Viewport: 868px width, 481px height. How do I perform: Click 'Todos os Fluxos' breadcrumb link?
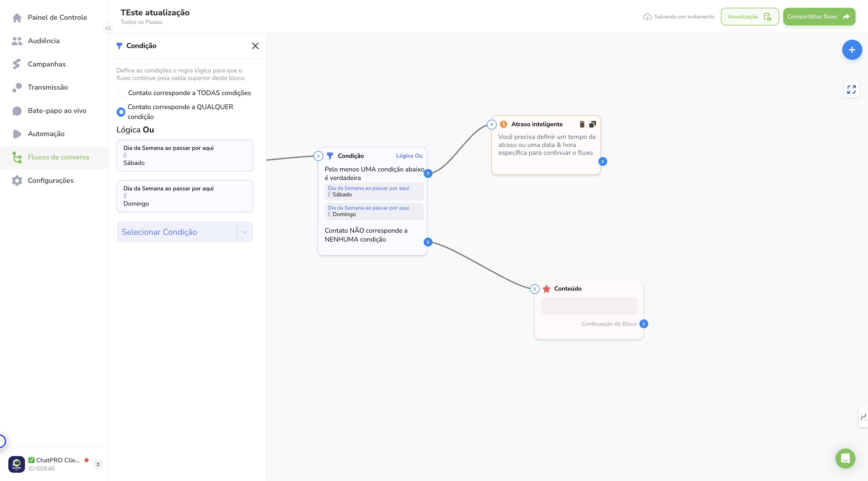(x=142, y=22)
